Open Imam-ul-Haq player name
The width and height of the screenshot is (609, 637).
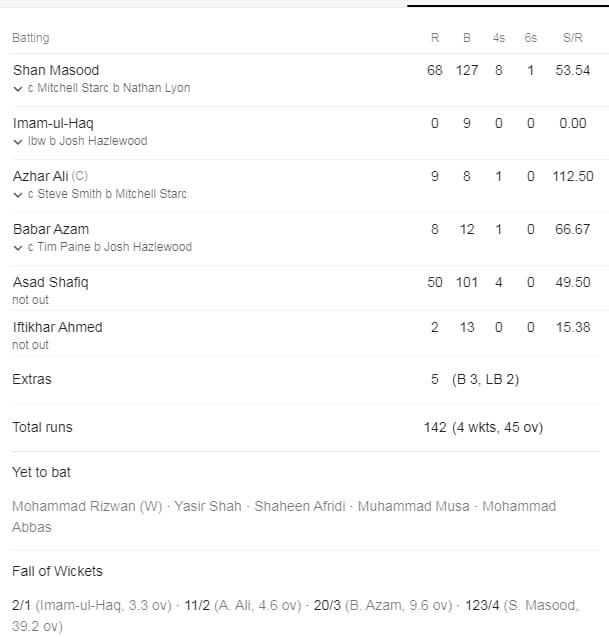53,124
